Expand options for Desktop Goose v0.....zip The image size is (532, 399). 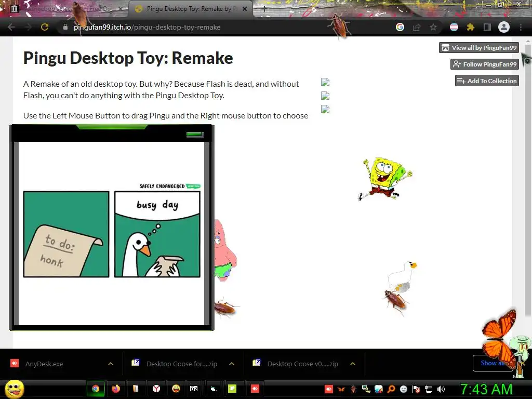(353, 364)
